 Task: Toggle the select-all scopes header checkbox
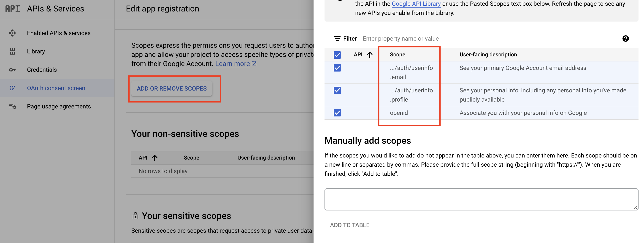(x=337, y=55)
